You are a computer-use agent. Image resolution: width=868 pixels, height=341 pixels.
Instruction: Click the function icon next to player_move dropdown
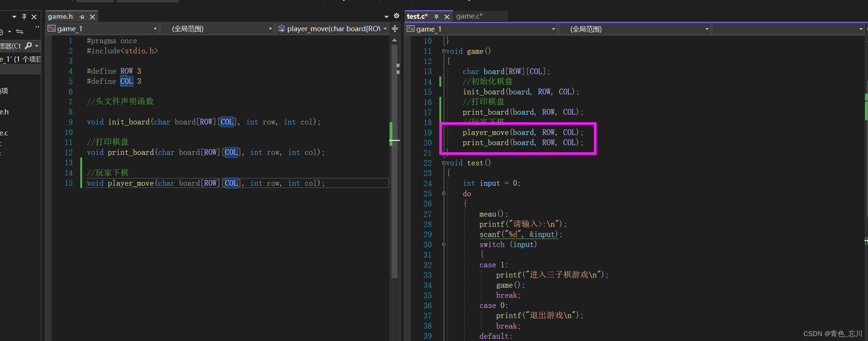[x=281, y=29]
